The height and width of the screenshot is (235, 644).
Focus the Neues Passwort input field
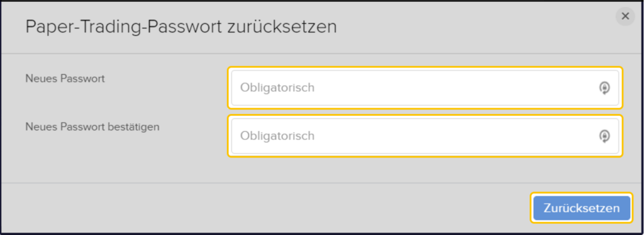tap(425, 88)
